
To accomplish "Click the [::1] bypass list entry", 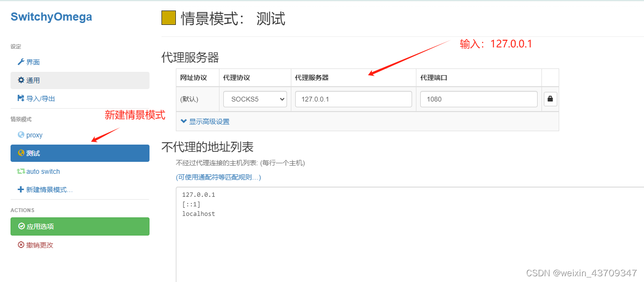I will click(x=191, y=204).
